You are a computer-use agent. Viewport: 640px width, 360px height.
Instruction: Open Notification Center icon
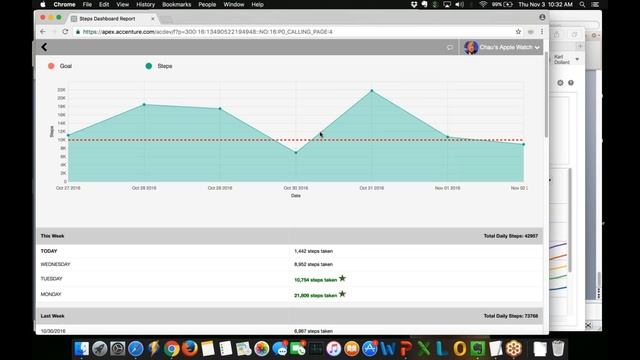click(x=595, y=4)
